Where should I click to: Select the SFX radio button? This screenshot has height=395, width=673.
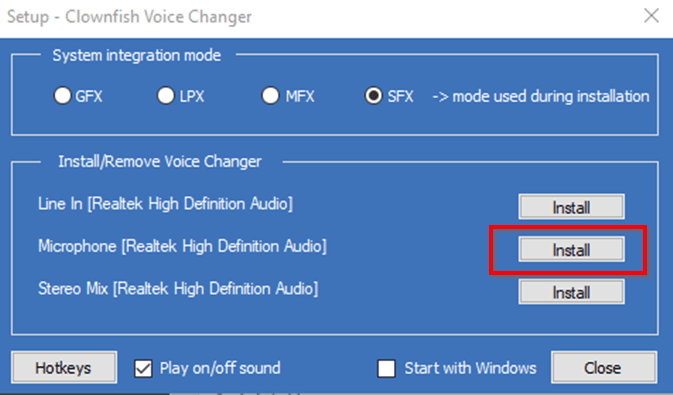click(373, 95)
